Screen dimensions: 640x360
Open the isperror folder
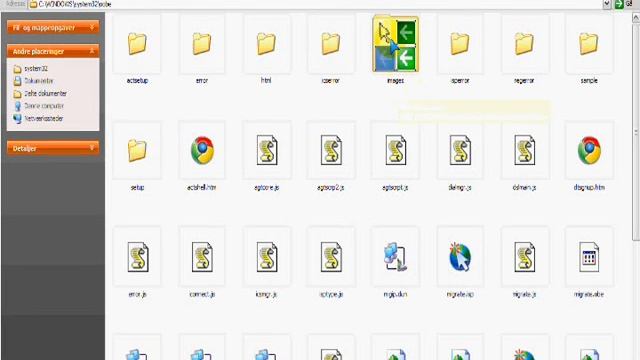pos(460,44)
